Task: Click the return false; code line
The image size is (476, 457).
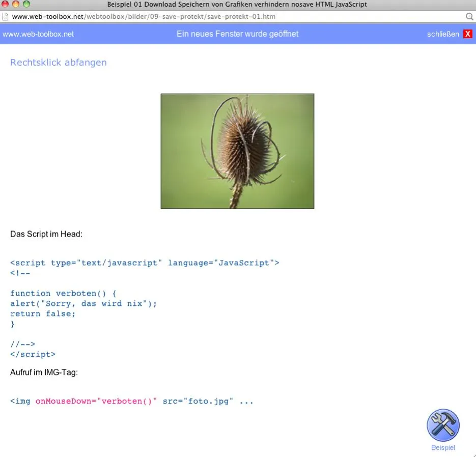Action: point(43,313)
